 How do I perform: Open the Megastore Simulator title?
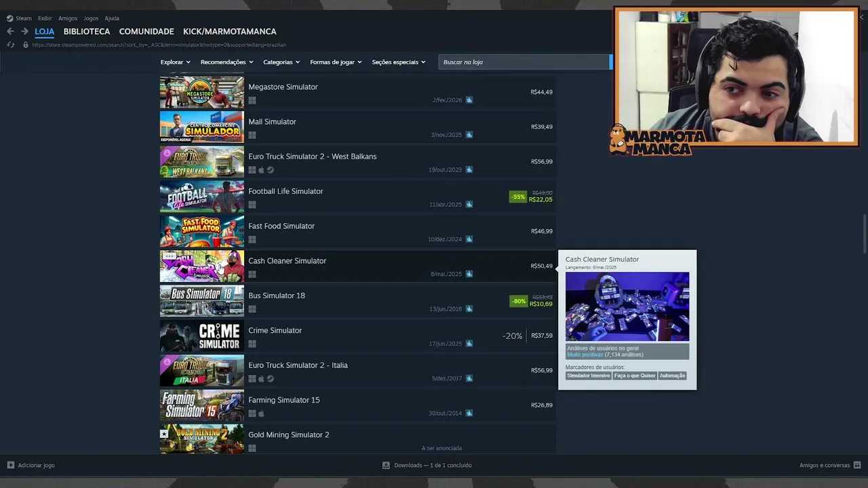tap(283, 87)
